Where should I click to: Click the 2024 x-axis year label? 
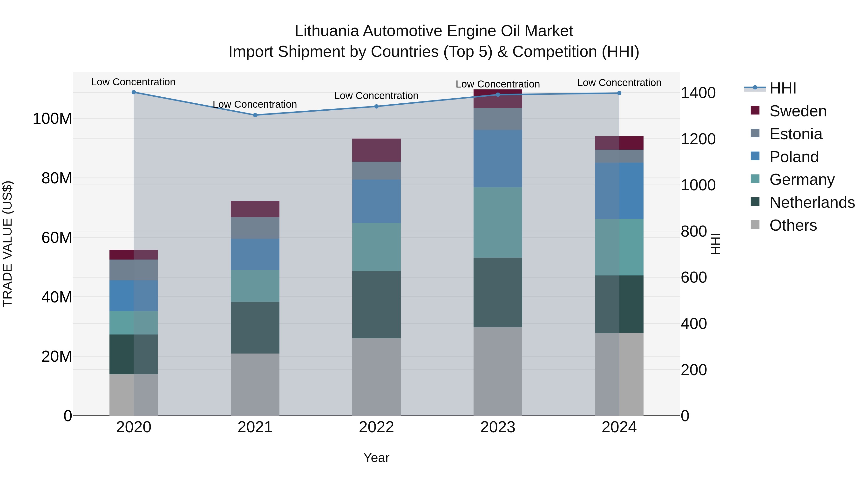coord(619,427)
